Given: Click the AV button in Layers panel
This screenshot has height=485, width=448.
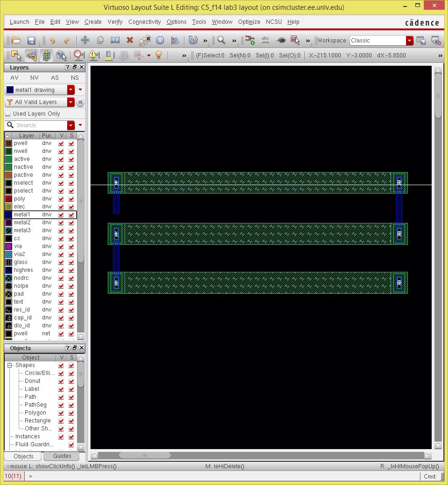Looking at the screenshot, I should pyautogui.click(x=14, y=77).
